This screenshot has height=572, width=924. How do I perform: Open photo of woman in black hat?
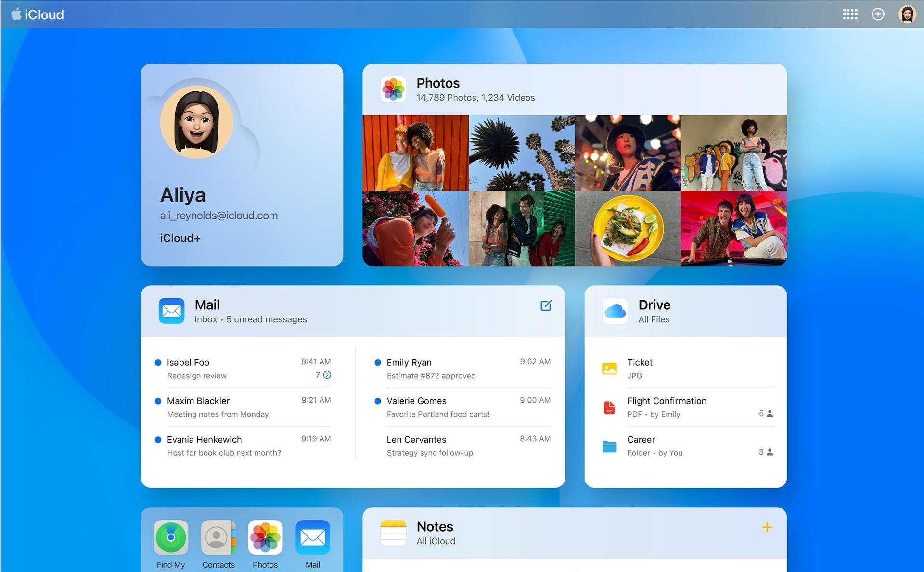pos(628,153)
